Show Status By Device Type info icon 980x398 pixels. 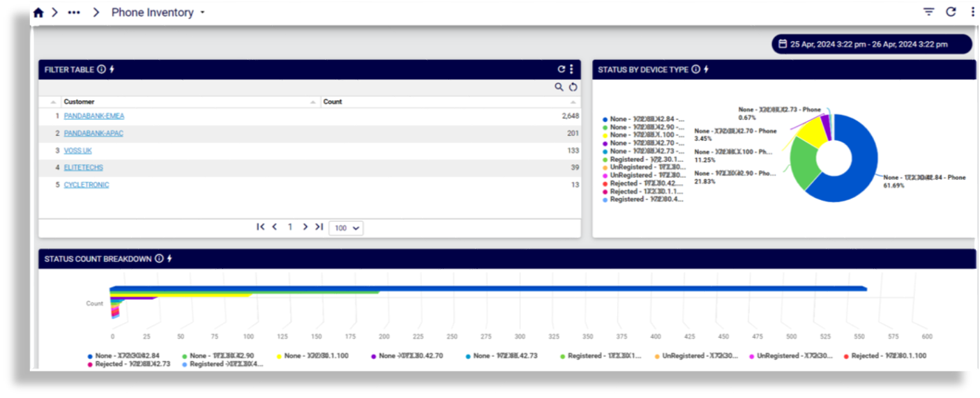point(695,70)
